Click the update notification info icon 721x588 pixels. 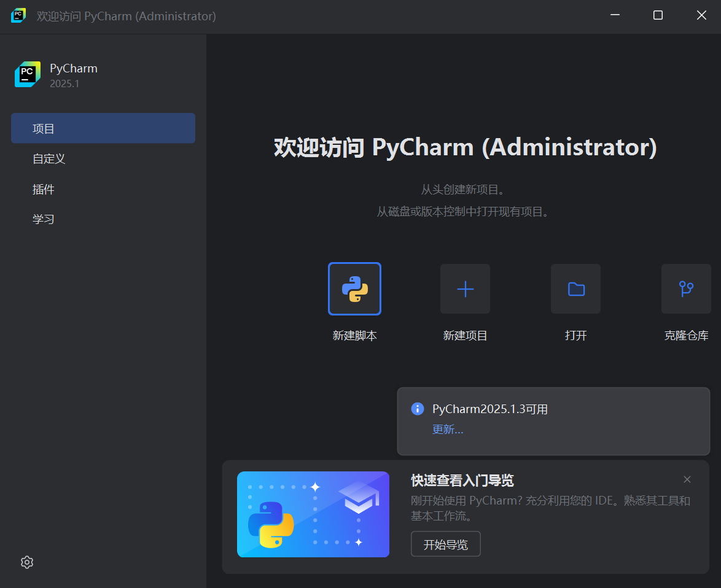click(x=418, y=408)
